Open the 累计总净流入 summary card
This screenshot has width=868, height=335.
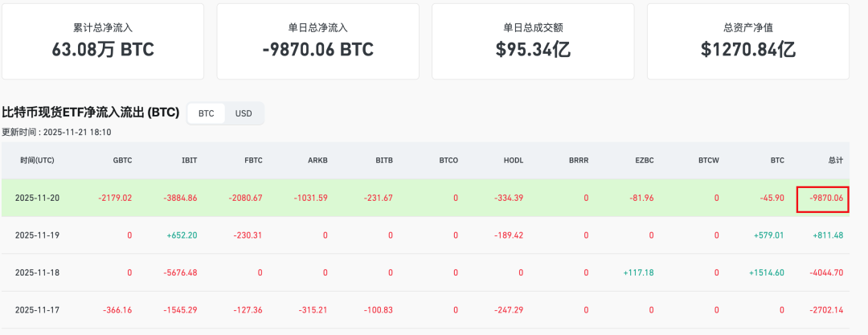coord(103,42)
